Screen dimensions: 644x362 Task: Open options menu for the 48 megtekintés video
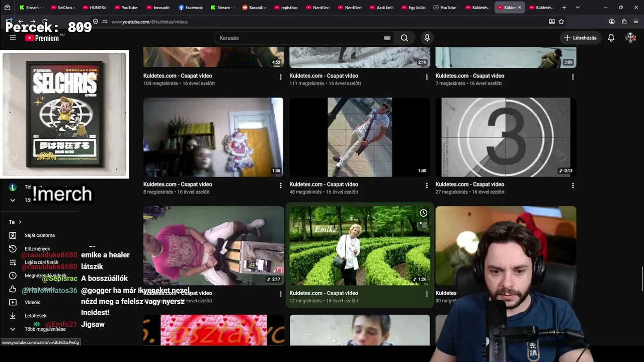click(427, 186)
